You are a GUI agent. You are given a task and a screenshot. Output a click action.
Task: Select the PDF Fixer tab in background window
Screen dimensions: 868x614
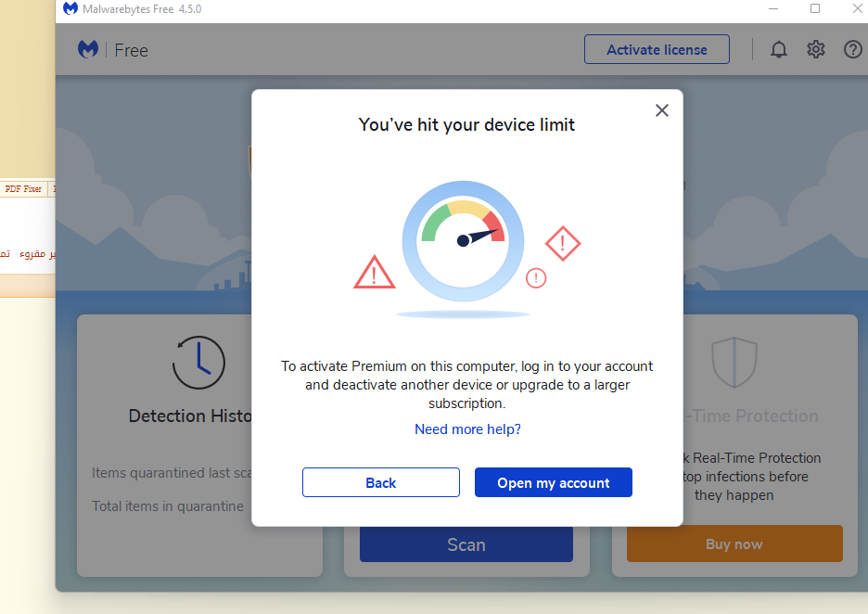23,189
